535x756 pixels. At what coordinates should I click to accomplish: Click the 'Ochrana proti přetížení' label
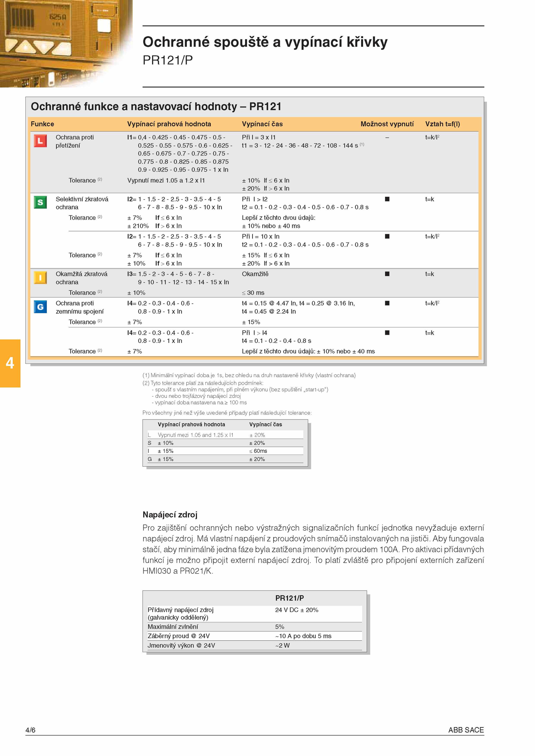pyautogui.click(x=75, y=141)
